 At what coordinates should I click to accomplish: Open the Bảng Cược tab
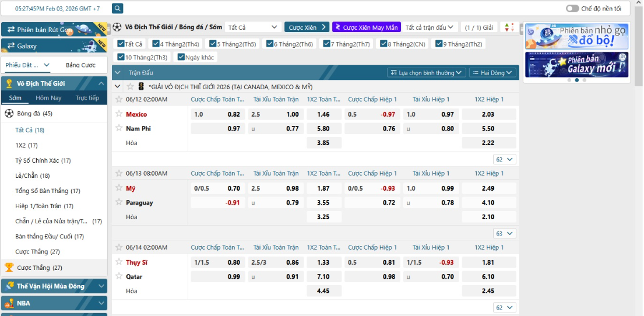click(x=80, y=65)
